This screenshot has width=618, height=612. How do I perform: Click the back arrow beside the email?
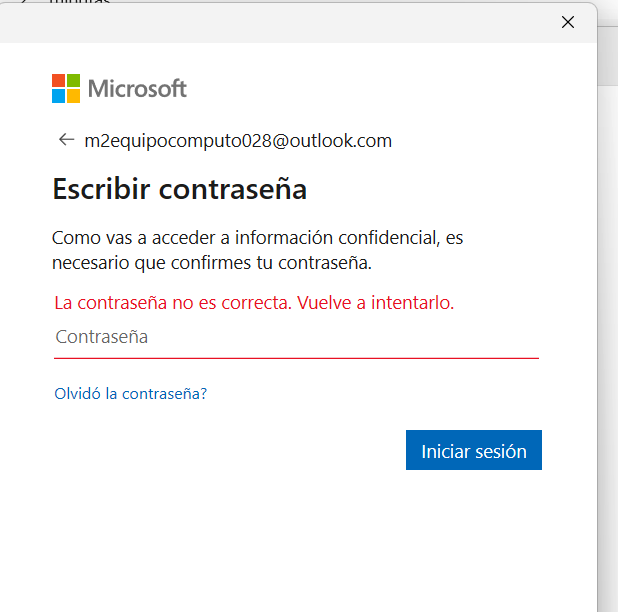(x=66, y=140)
